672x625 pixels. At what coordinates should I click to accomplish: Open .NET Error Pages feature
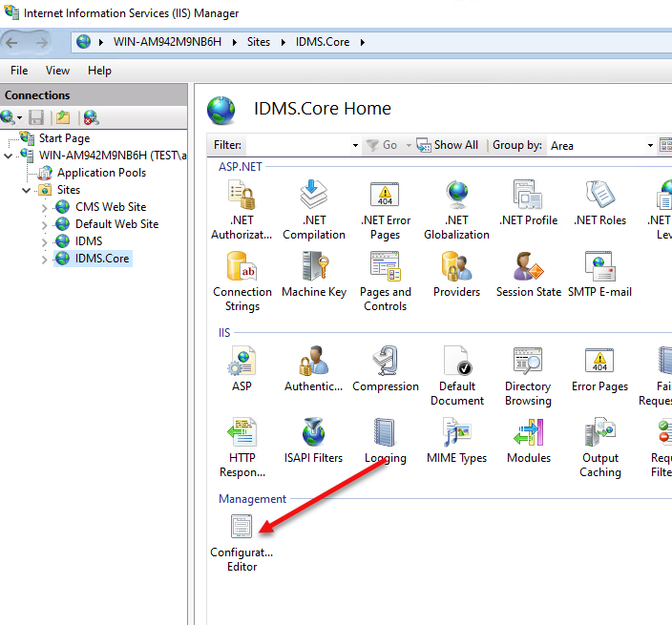click(x=386, y=209)
